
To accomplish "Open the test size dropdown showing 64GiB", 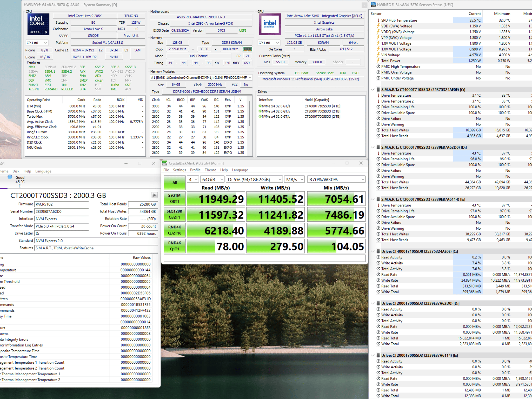I will (x=212, y=179).
